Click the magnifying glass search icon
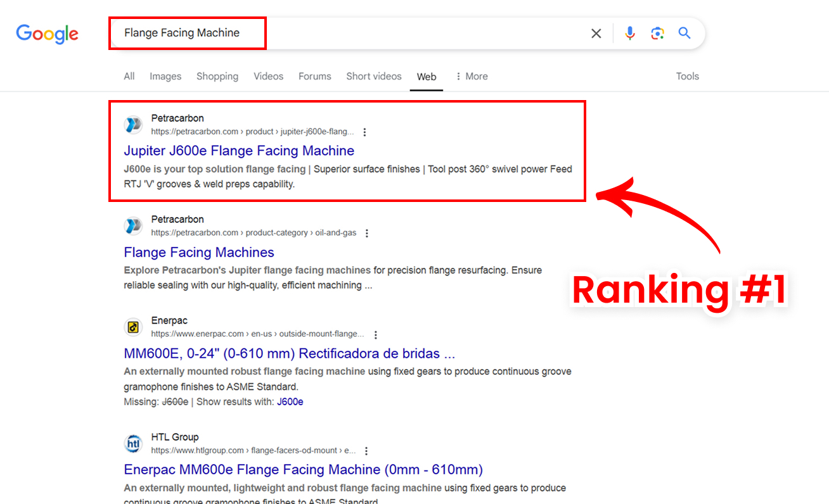Screen dimensions: 829x504 (684, 34)
